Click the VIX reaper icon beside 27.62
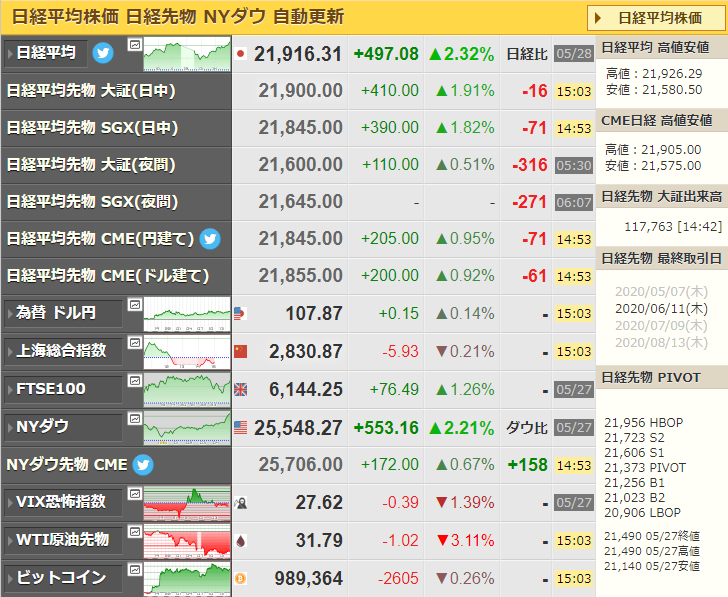 (240, 503)
